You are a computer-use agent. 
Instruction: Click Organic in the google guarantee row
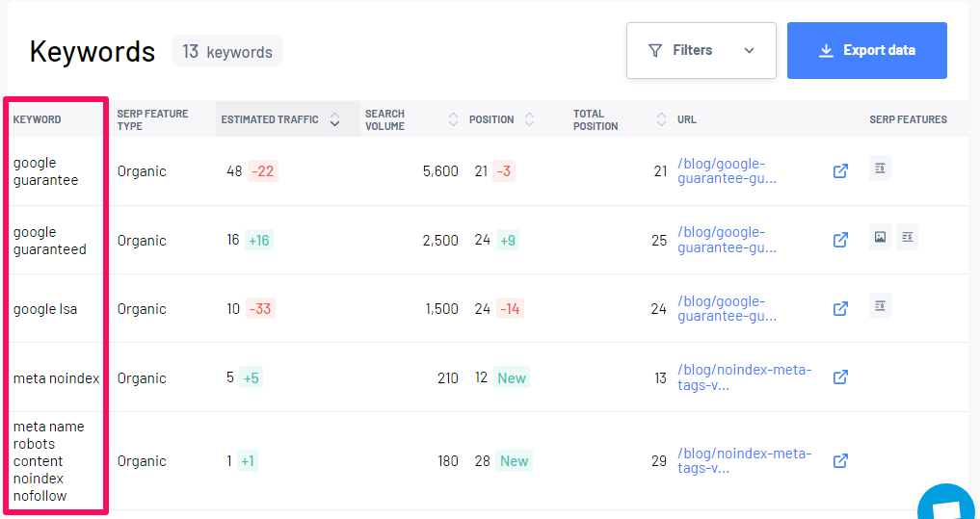click(x=142, y=171)
